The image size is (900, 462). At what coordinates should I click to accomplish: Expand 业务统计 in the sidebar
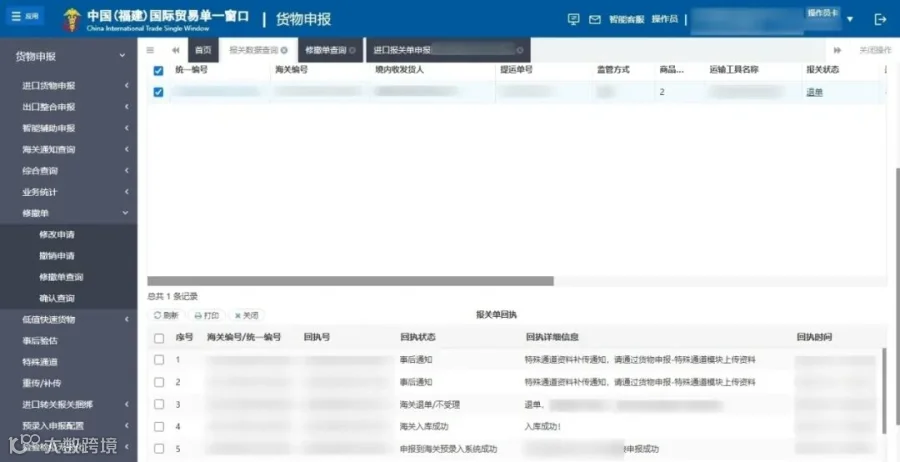coord(69,192)
